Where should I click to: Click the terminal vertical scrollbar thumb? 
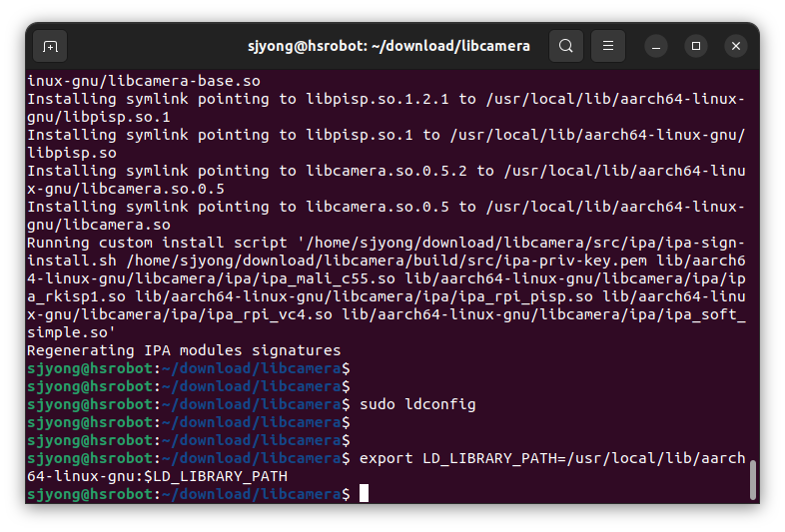[x=752, y=480]
